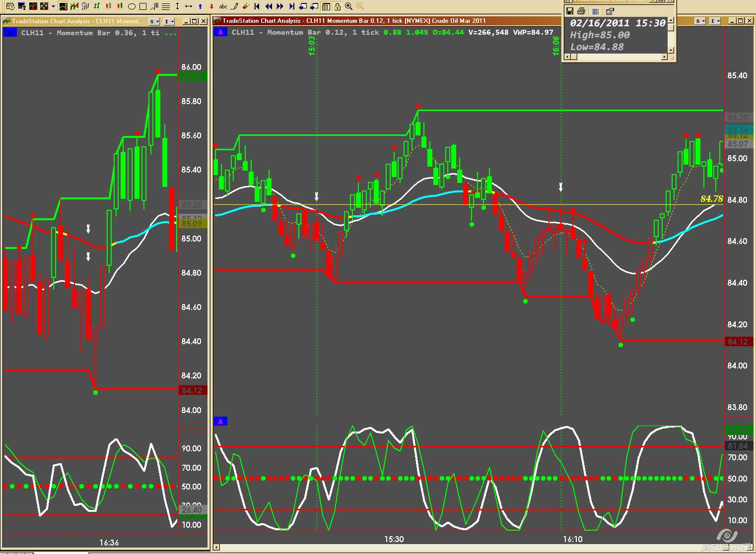Select the abc text drawing tool
Screen dimensions: 756x554
[223, 6]
